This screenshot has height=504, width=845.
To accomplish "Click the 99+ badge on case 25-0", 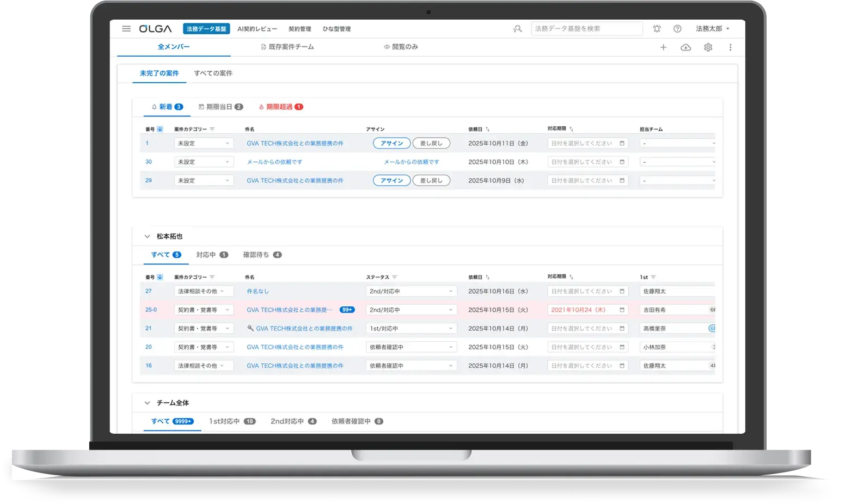I will [347, 310].
